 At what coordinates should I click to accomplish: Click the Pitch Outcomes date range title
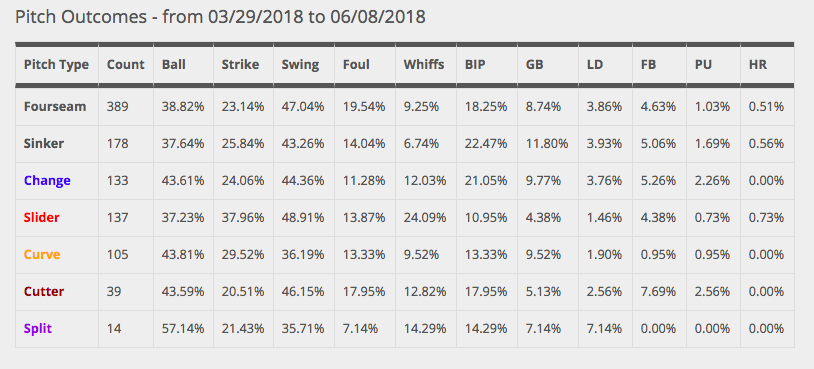click(220, 17)
